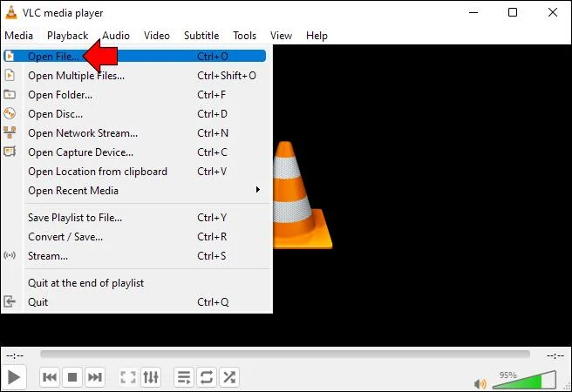The width and height of the screenshot is (572, 392).
Task: Click elapsed time label left of seek bar
Action: pyautogui.click(x=15, y=355)
